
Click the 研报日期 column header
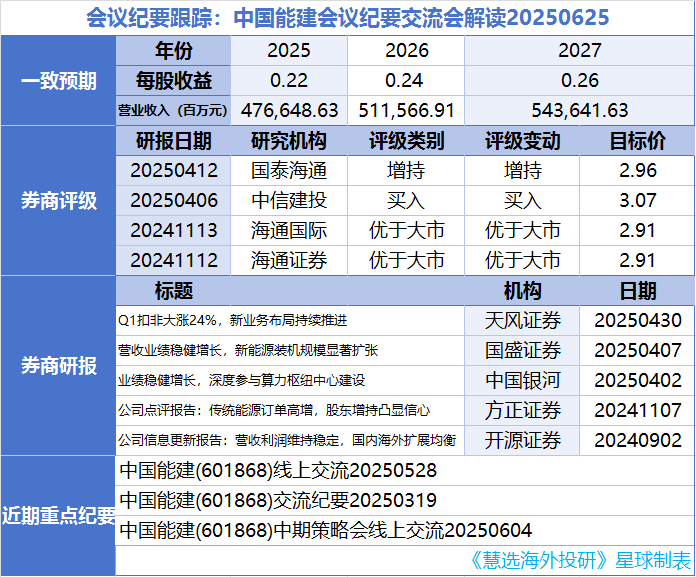click(173, 141)
